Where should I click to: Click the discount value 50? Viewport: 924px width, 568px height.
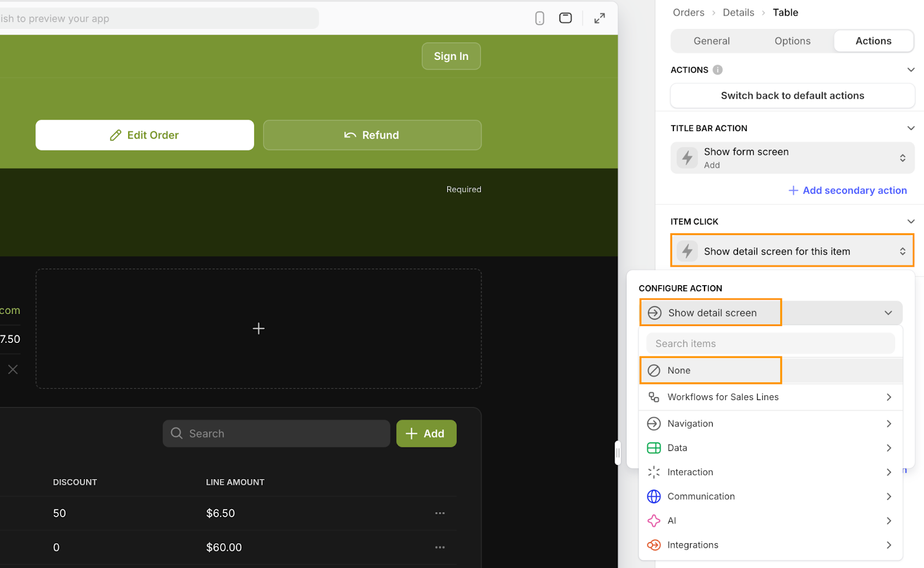coord(59,513)
